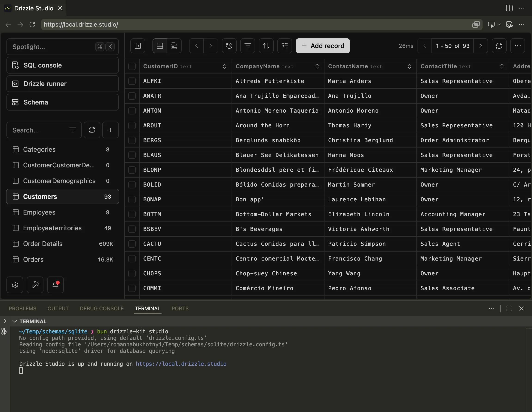Select the COMMI row checkbox
The height and width of the screenshot is (412, 532).
coord(132,288)
